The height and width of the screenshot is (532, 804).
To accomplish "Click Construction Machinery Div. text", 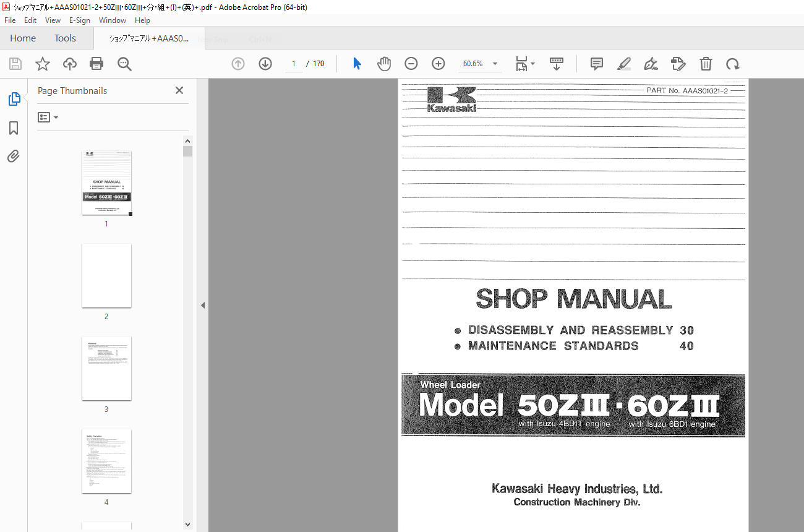I will pyautogui.click(x=577, y=502).
